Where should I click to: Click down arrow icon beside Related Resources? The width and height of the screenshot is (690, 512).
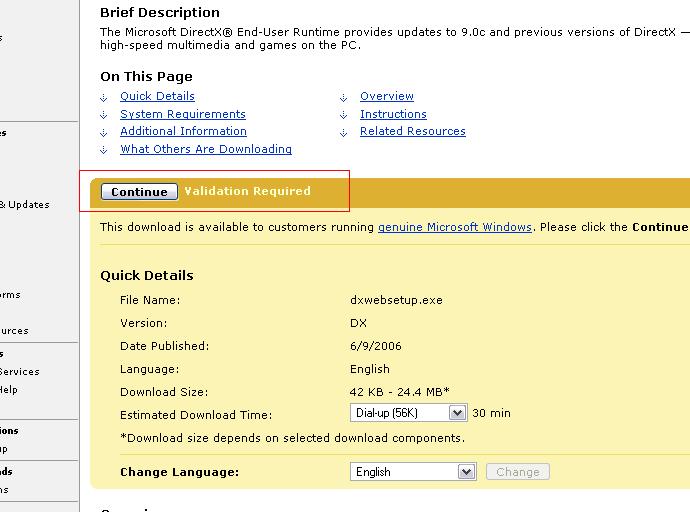click(344, 132)
